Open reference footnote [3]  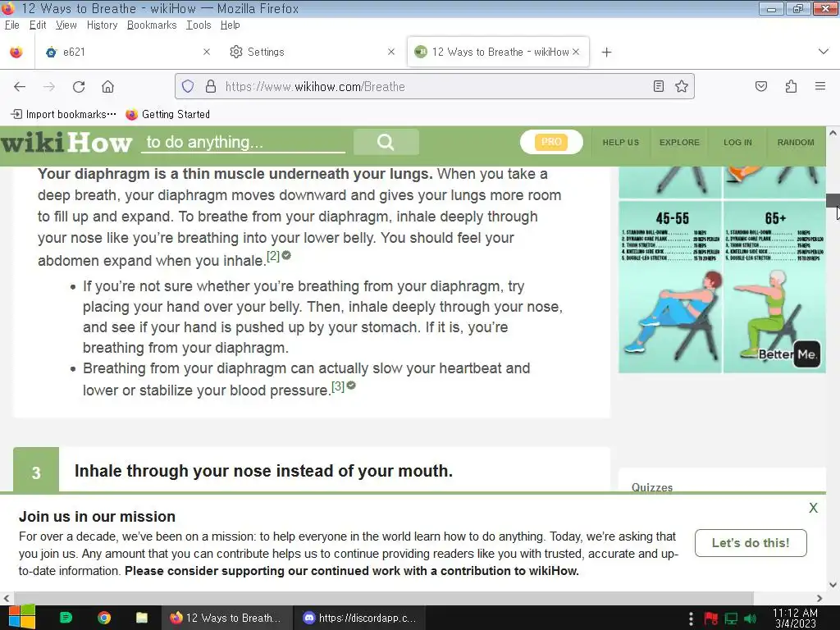click(x=337, y=386)
